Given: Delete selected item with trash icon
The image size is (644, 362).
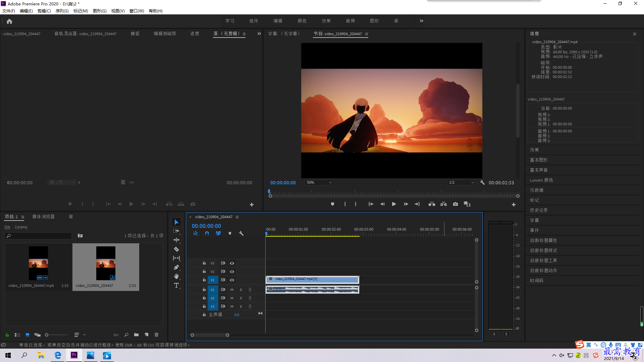Looking at the screenshot, I should (x=156, y=335).
